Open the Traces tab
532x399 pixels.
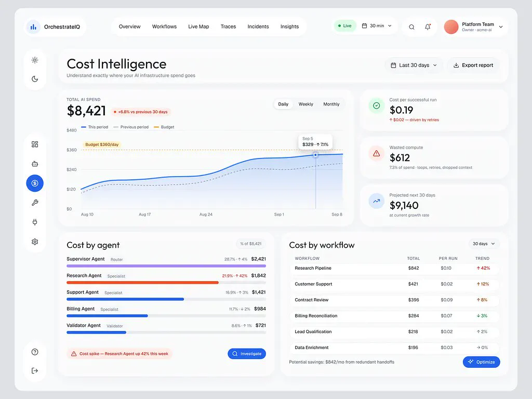click(228, 26)
